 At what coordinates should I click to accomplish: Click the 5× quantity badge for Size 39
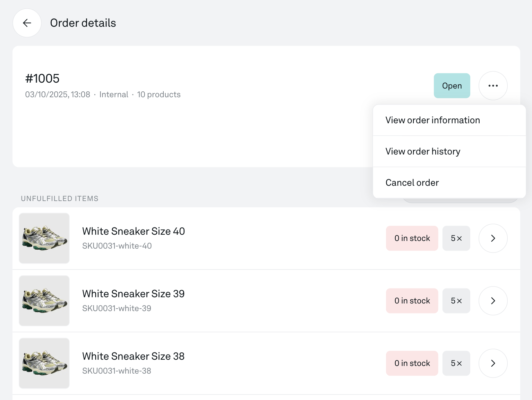click(x=456, y=301)
